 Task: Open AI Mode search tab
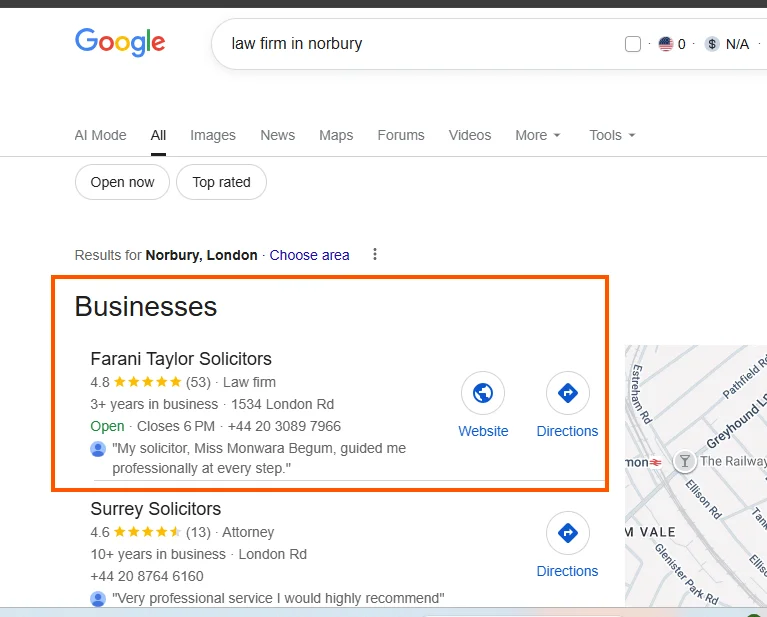click(x=100, y=135)
